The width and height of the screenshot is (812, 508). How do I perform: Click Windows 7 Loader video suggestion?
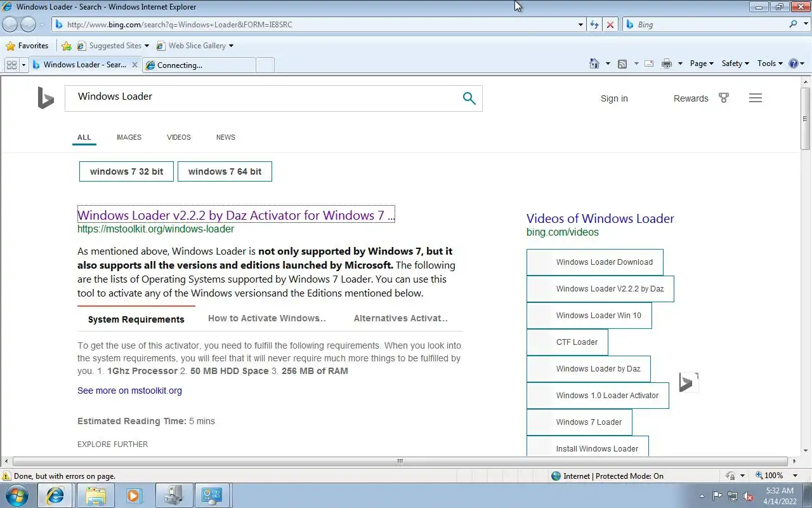[x=579, y=422]
